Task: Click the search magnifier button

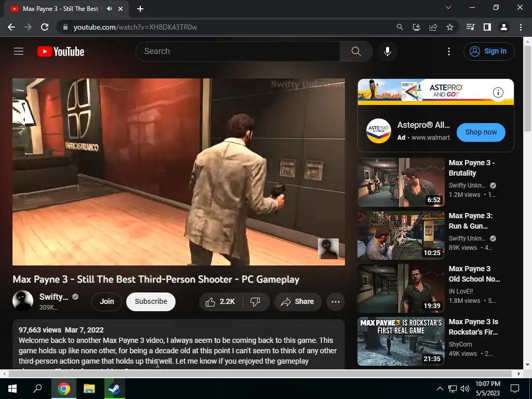Action: coord(356,51)
